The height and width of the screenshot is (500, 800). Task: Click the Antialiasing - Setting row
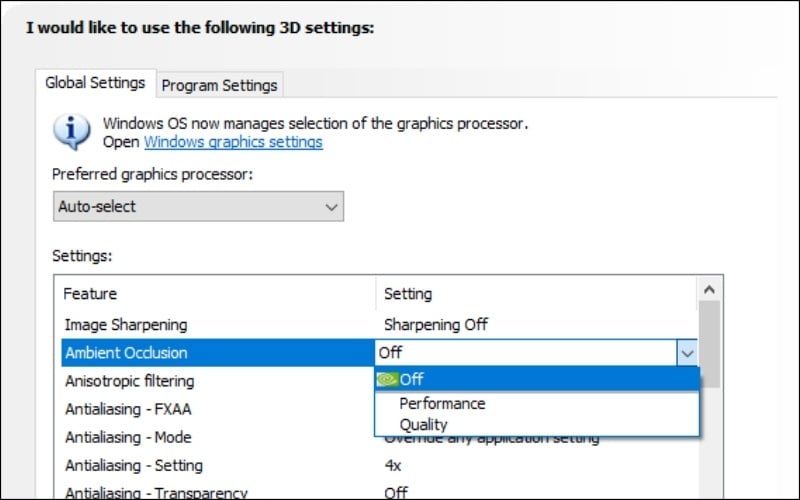(134, 465)
